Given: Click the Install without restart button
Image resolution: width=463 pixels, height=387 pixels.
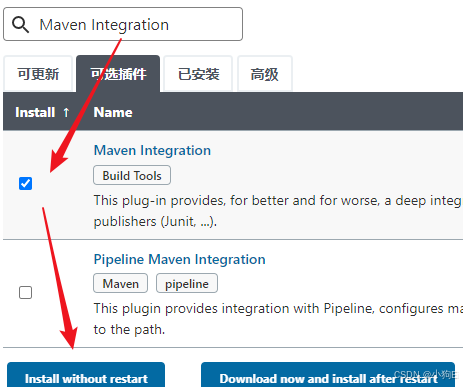Looking at the screenshot, I should click(x=86, y=375).
